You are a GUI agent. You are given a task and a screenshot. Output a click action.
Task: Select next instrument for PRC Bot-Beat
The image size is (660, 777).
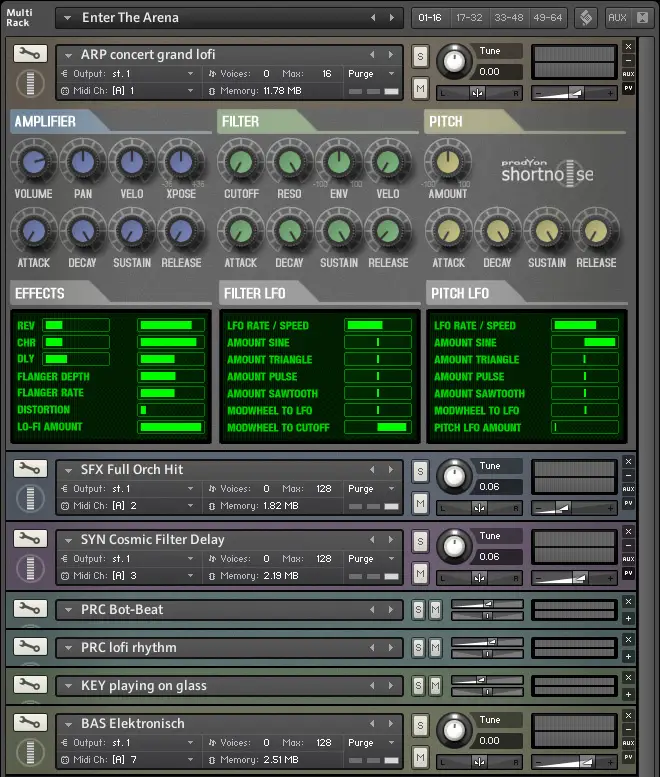[x=391, y=610]
